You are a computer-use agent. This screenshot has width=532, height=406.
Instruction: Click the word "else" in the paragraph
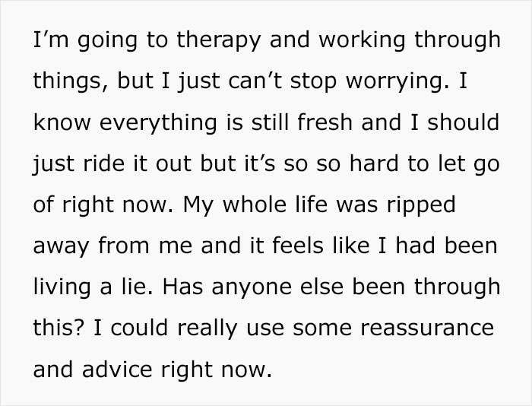(315, 287)
